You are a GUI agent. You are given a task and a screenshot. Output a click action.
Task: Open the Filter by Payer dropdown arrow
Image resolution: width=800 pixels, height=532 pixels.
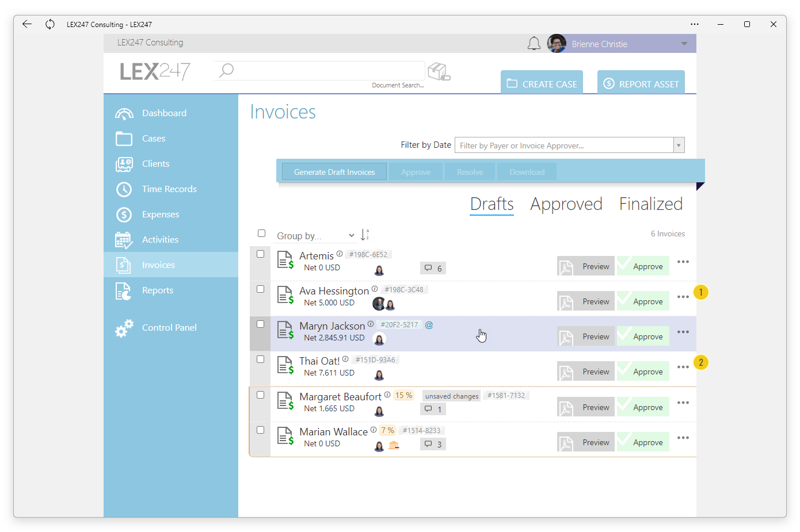679,146
